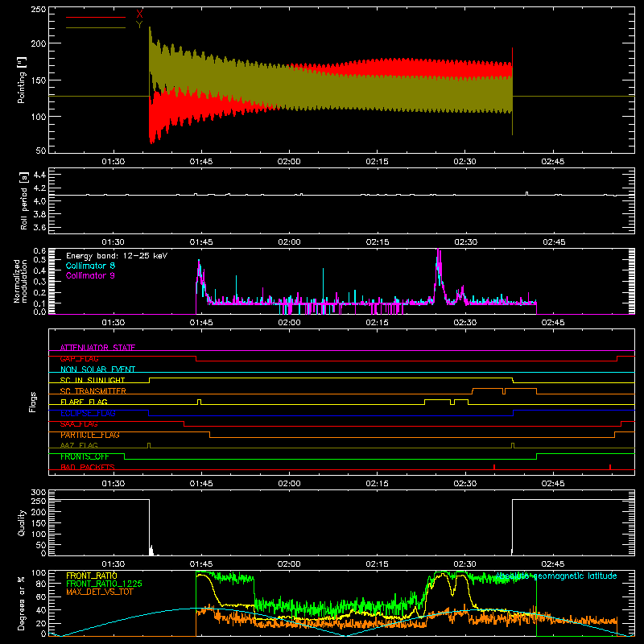Click the 'Pointing' vertical axis title
The width and height of the screenshot is (644, 644).
tap(22, 80)
